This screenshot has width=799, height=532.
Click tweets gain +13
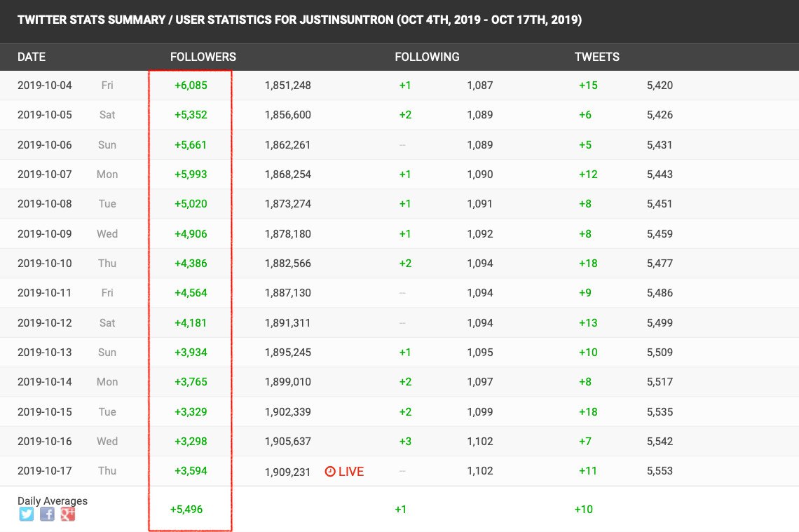point(588,322)
